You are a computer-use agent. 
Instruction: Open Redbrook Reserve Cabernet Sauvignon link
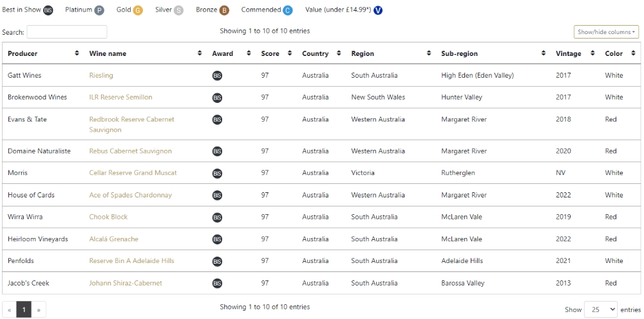pos(131,124)
